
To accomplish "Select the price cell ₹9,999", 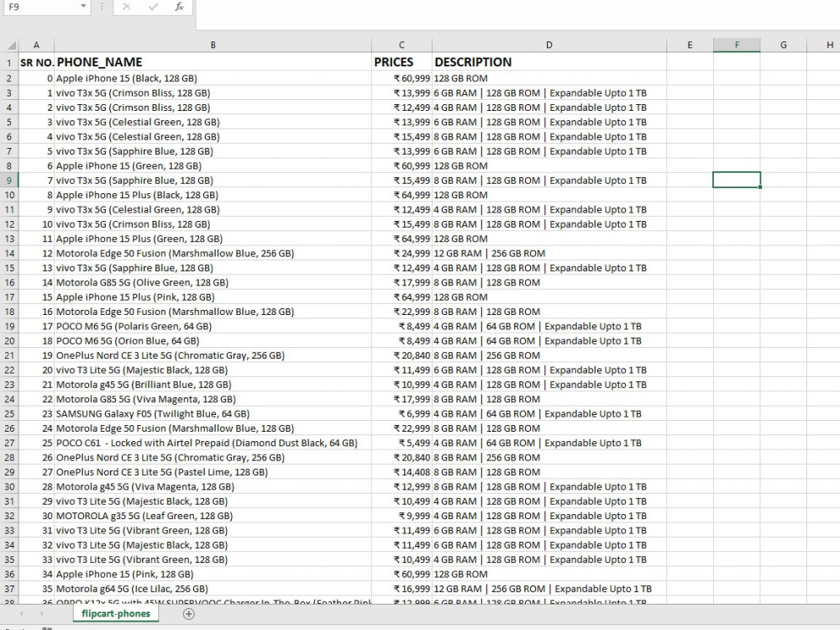I will pos(402,516).
